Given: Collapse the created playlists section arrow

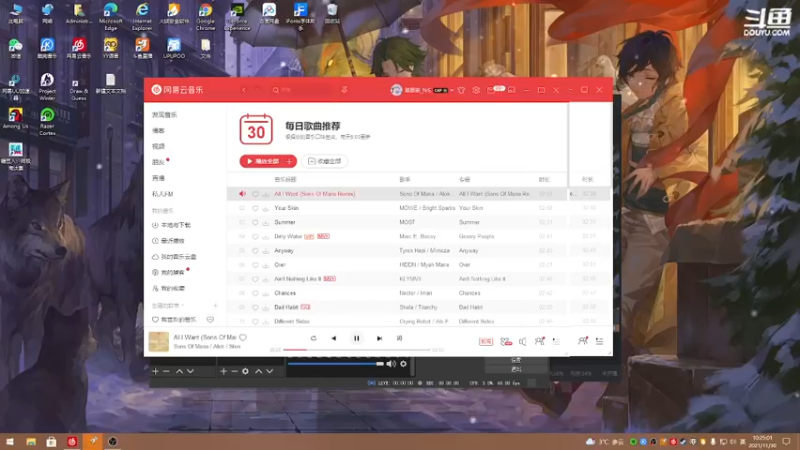Looking at the screenshot, I should [x=182, y=306].
